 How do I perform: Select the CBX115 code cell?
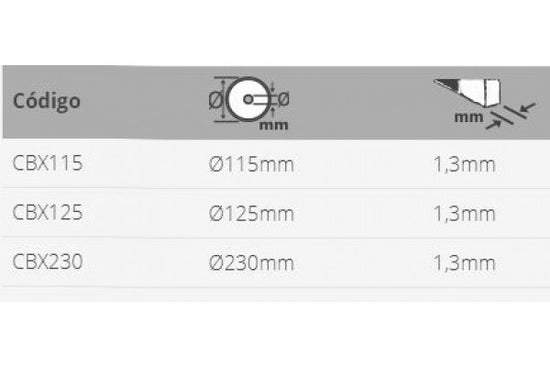coord(47,163)
